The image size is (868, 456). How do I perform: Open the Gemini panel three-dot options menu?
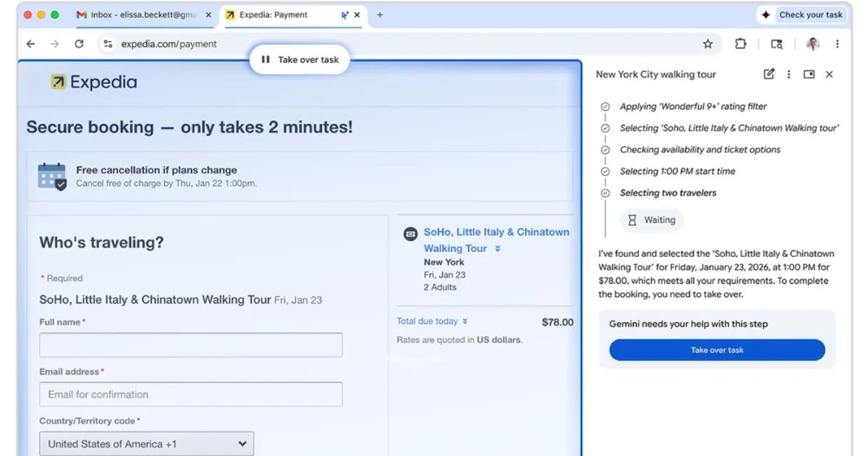point(788,74)
